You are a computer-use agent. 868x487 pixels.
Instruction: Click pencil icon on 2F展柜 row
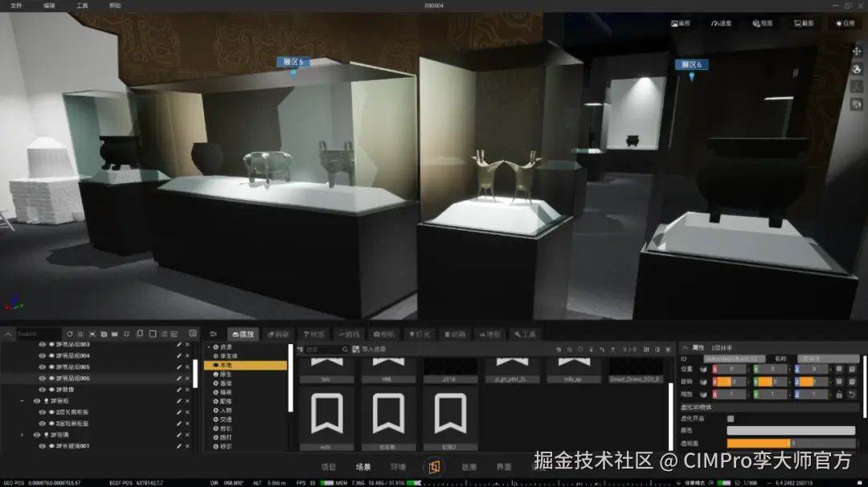pyautogui.click(x=178, y=401)
